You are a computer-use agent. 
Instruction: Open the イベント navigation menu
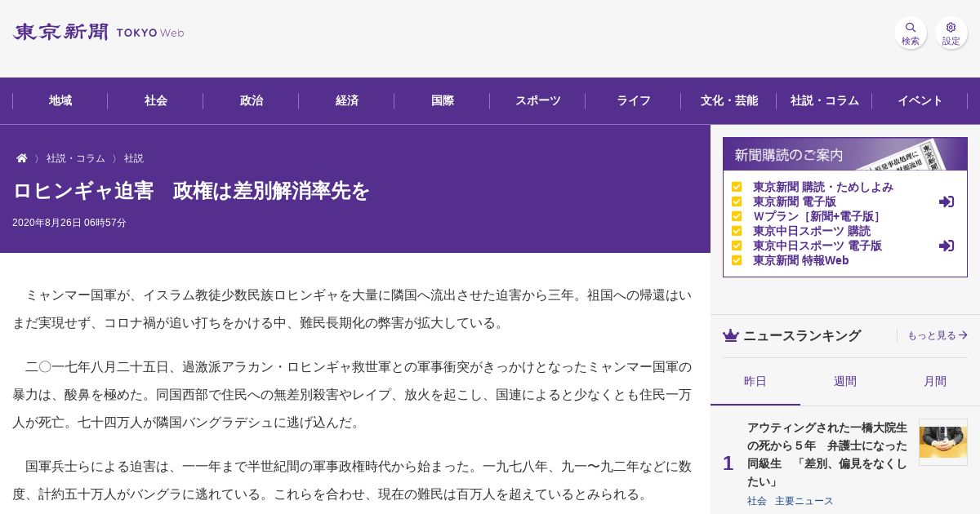tap(920, 101)
